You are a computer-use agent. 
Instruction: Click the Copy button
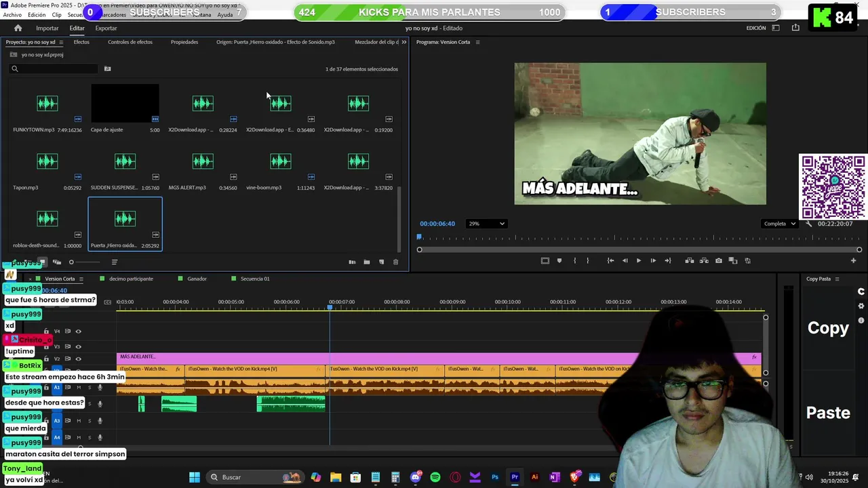(828, 328)
